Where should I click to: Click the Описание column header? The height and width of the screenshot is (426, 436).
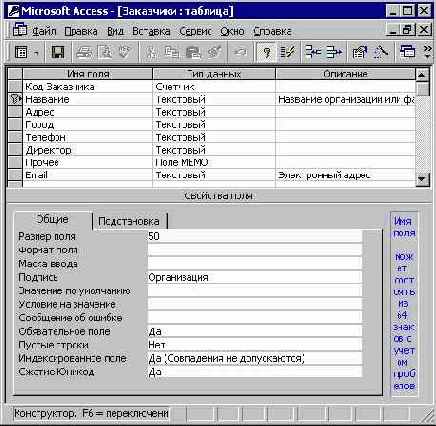point(346,74)
